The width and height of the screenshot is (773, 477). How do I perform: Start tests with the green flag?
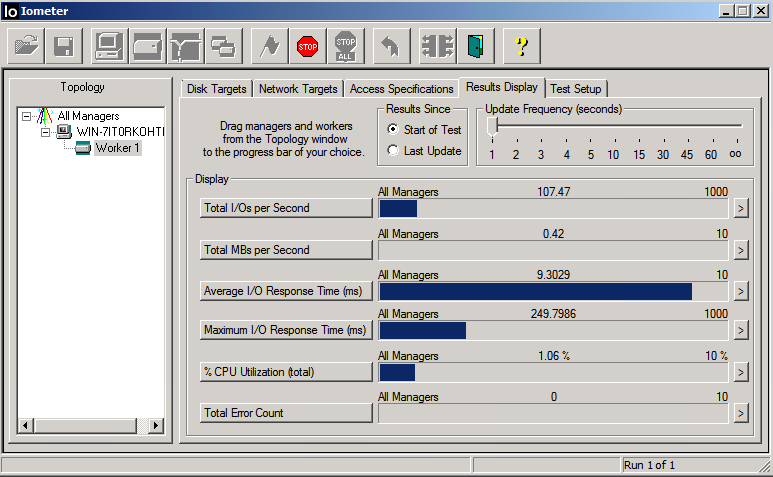point(270,46)
